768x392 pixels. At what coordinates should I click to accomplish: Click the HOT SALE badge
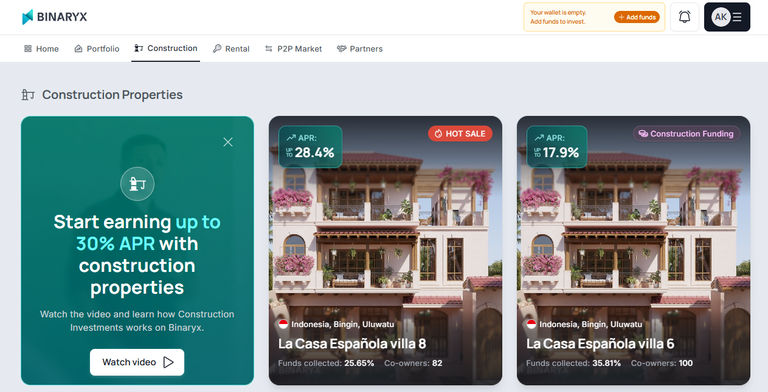pos(460,134)
